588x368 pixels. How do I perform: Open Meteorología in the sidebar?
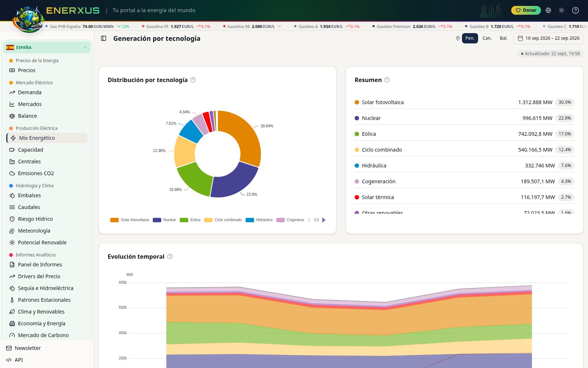[47, 231]
